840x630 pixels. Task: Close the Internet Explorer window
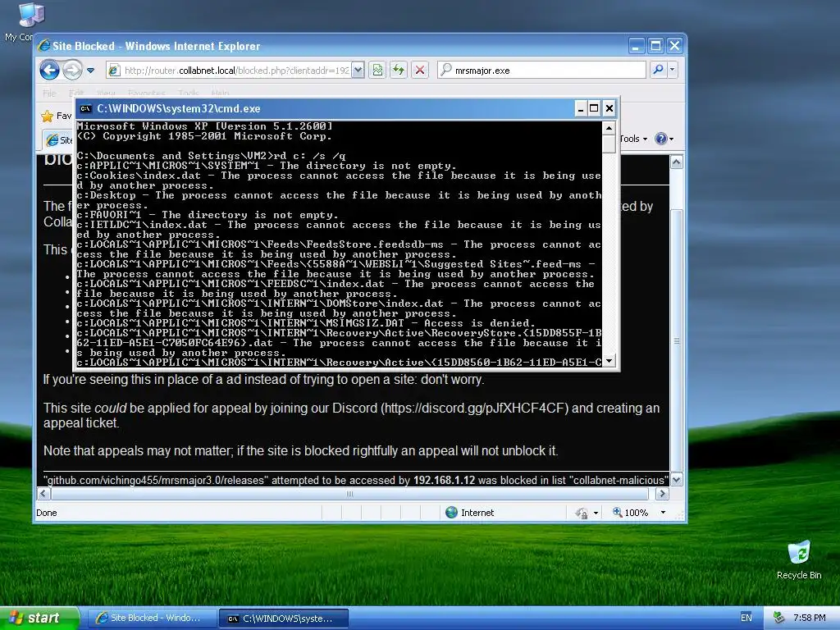[x=674, y=46]
